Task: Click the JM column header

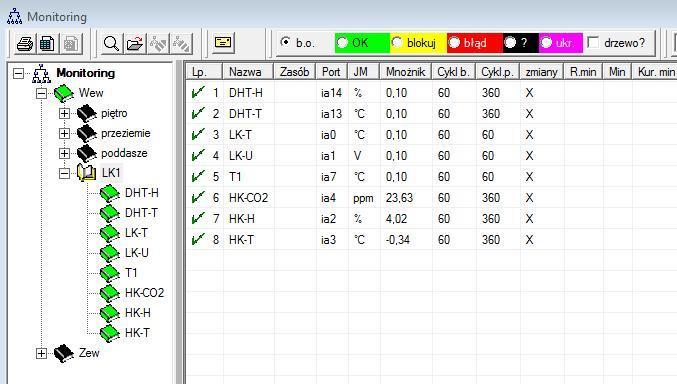Action: coord(364,72)
